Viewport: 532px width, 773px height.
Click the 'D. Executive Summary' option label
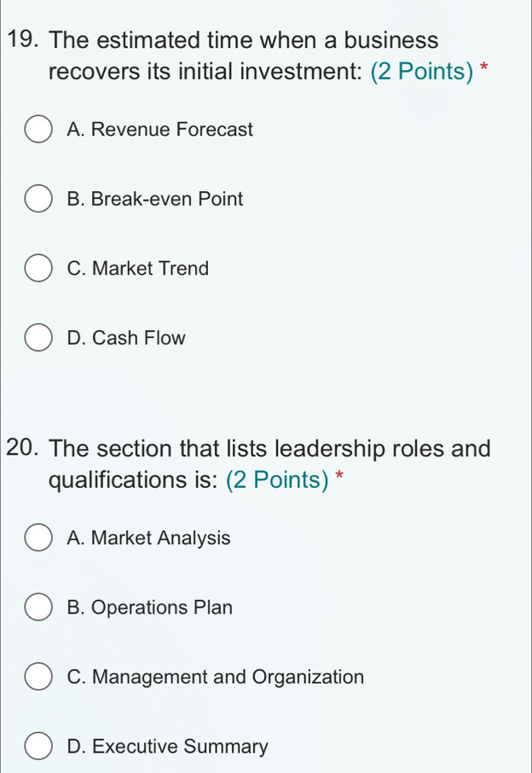tap(167, 747)
